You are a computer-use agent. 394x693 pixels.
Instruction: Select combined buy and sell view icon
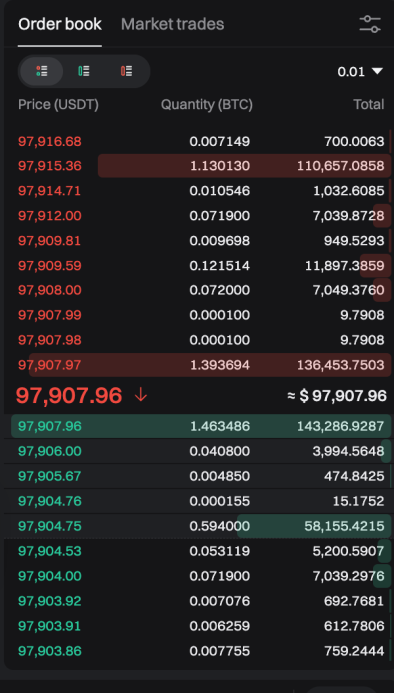coord(42,71)
